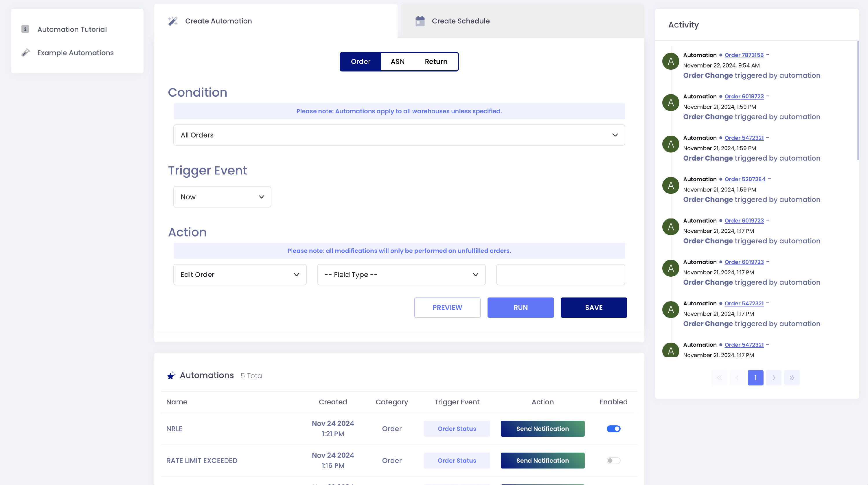Click the Example Automations test tube icon
This screenshot has width=868, height=485.
click(x=26, y=53)
